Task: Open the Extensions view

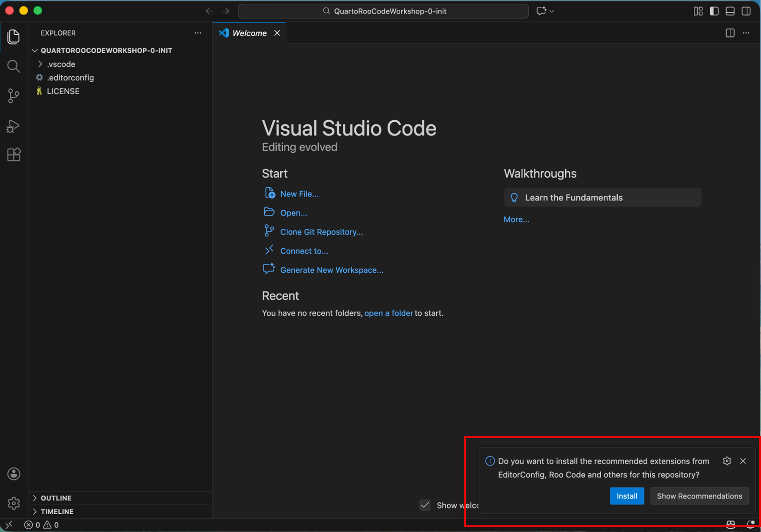Action: click(14, 155)
